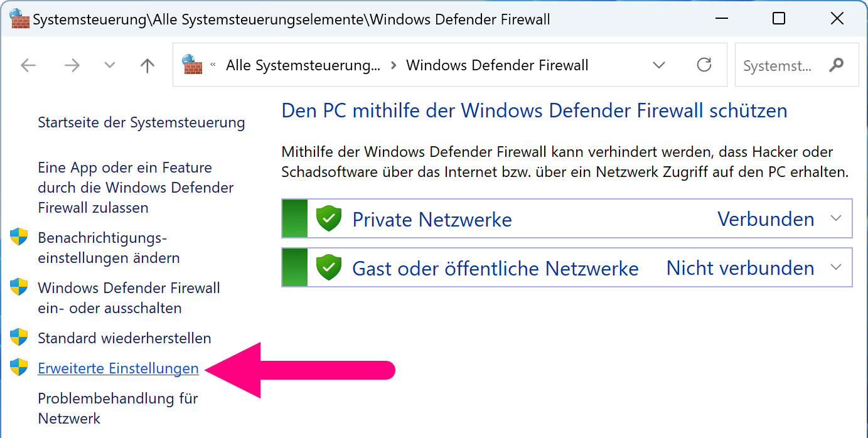Viewport: 868px width, 438px height.
Task: Click the green shield beside Gast oder öffentliche Netzwerke
Action: 328,268
